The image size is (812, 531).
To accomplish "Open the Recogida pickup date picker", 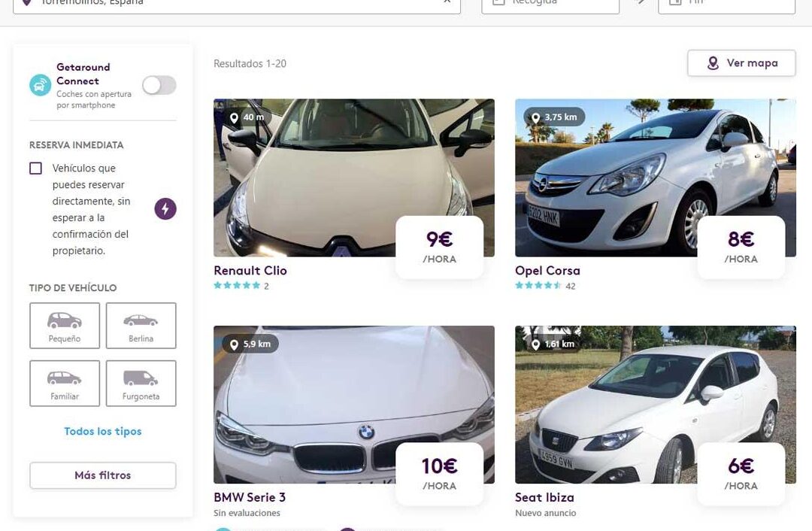I will [x=550, y=5].
